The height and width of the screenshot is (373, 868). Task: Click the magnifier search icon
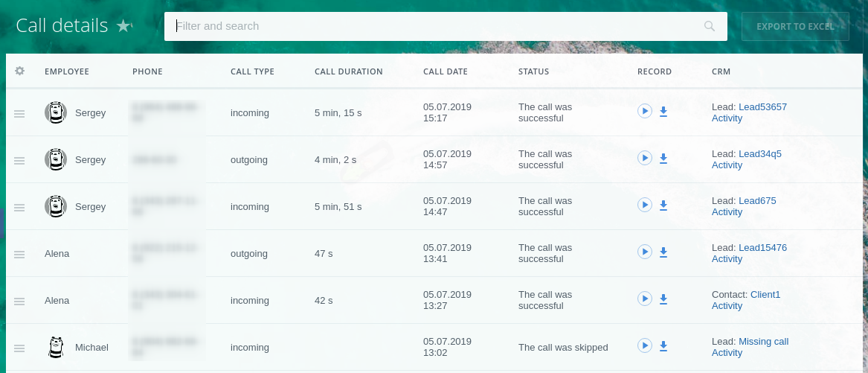(709, 26)
